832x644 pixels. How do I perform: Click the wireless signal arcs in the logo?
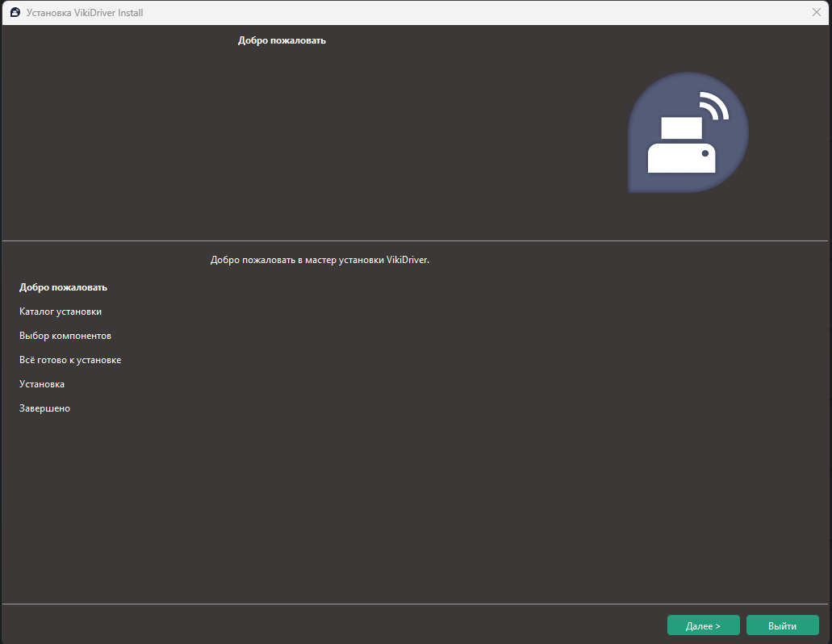click(713, 107)
